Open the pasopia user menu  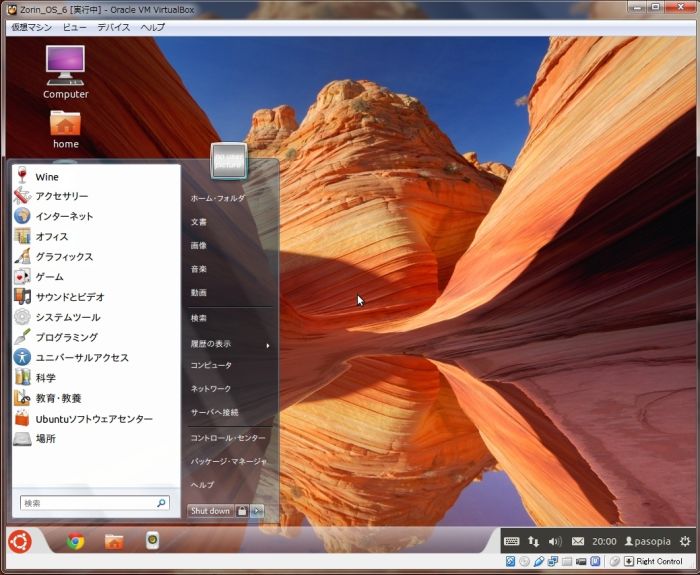(646, 541)
